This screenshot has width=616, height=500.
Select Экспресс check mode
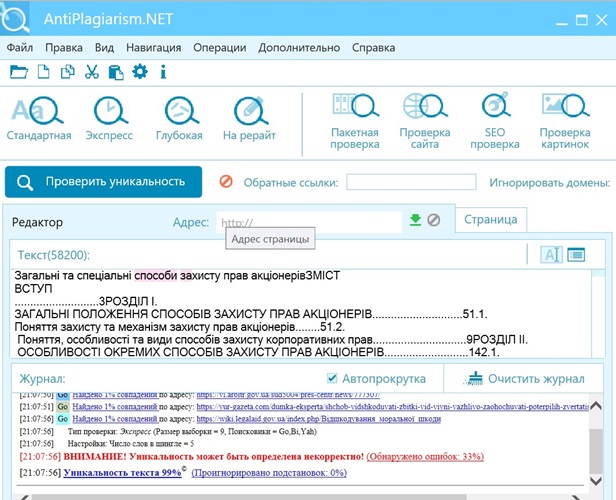[x=109, y=119]
